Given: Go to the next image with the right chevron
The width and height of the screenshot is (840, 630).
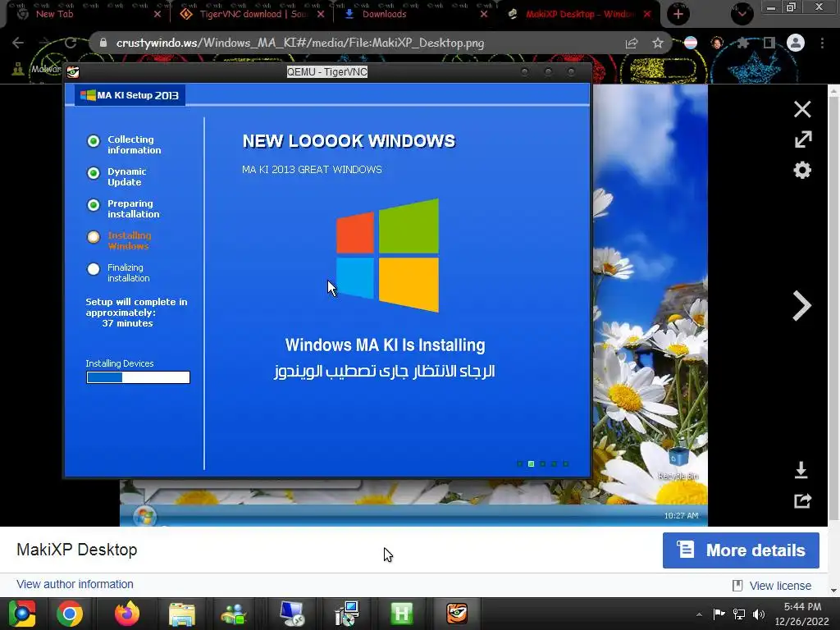Looking at the screenshot, I should 801,306.
